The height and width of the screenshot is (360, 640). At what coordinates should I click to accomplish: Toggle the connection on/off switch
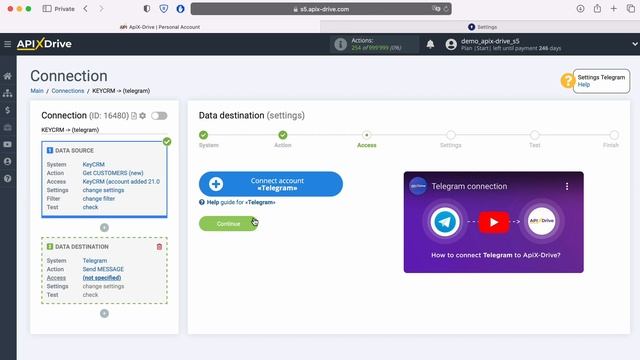159,116
